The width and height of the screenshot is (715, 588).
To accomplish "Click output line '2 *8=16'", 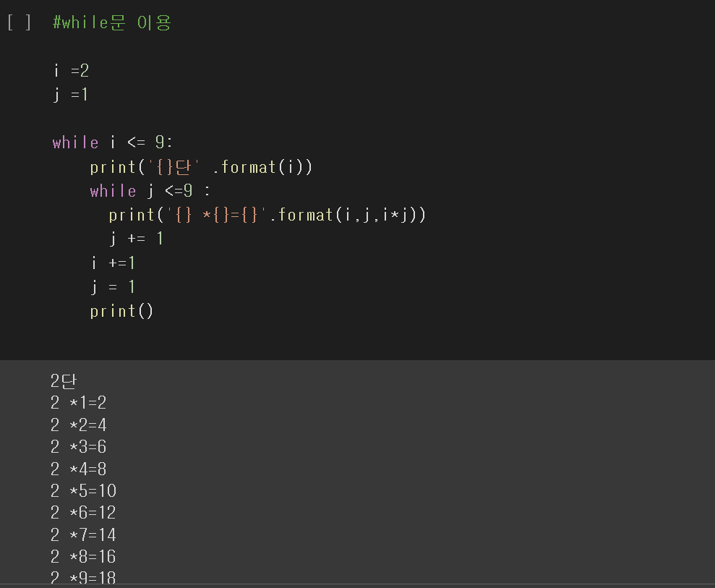I will pyautogui.click(x=83, y=556).
